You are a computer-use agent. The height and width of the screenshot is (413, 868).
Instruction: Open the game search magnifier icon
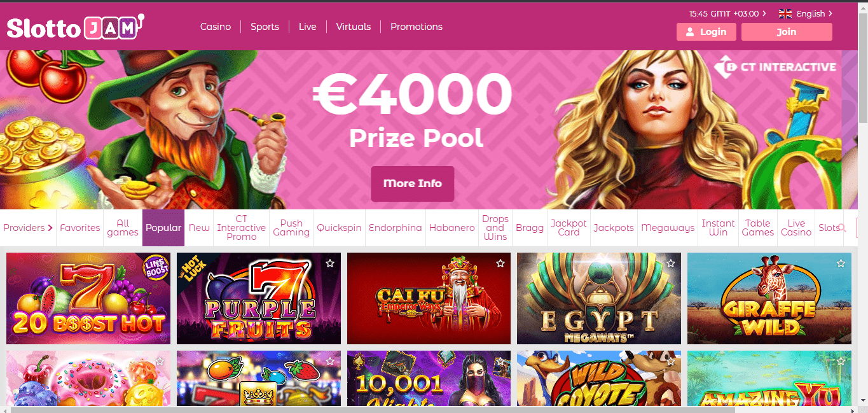click(x=842, y=228)
